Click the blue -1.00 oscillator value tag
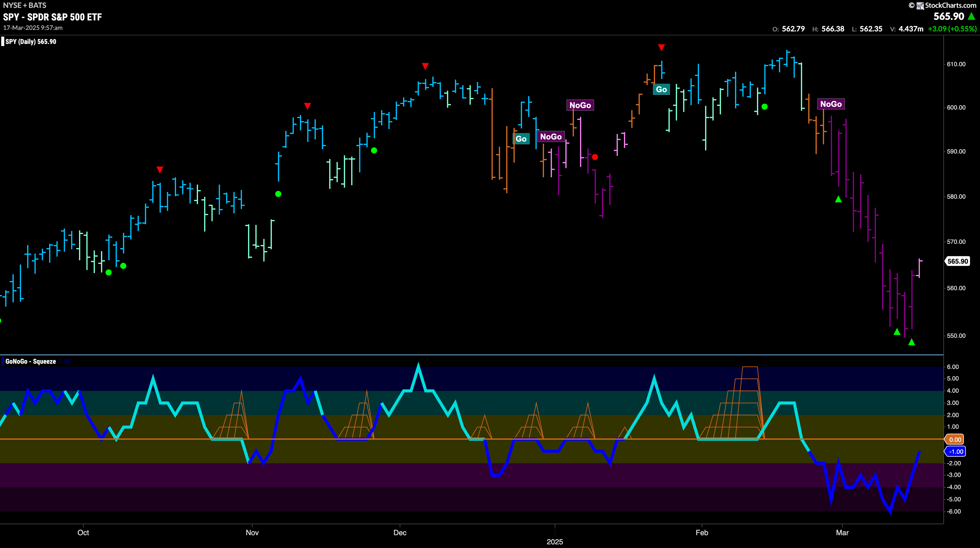The height and width of the screenshot is (548, 980). [x=956, y=452]
